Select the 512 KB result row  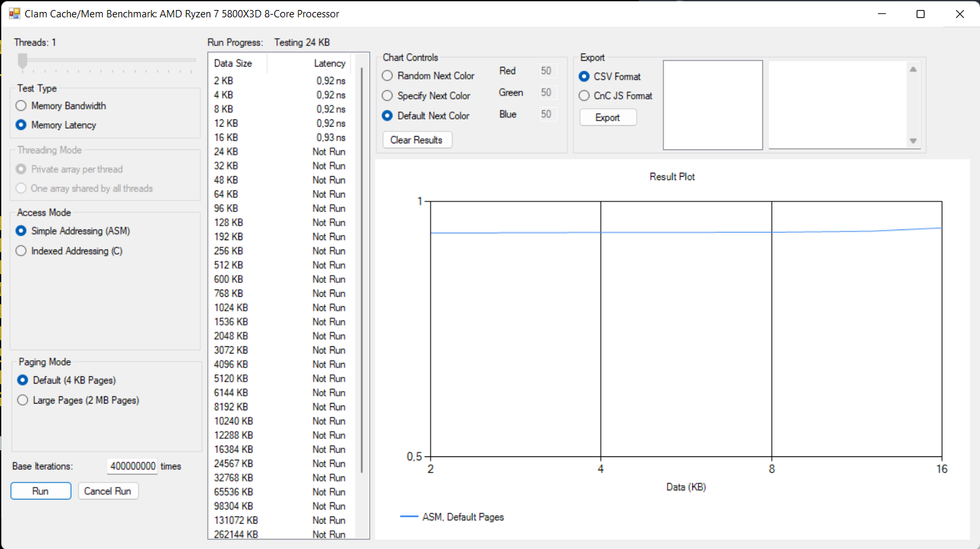tap(280, 265)
